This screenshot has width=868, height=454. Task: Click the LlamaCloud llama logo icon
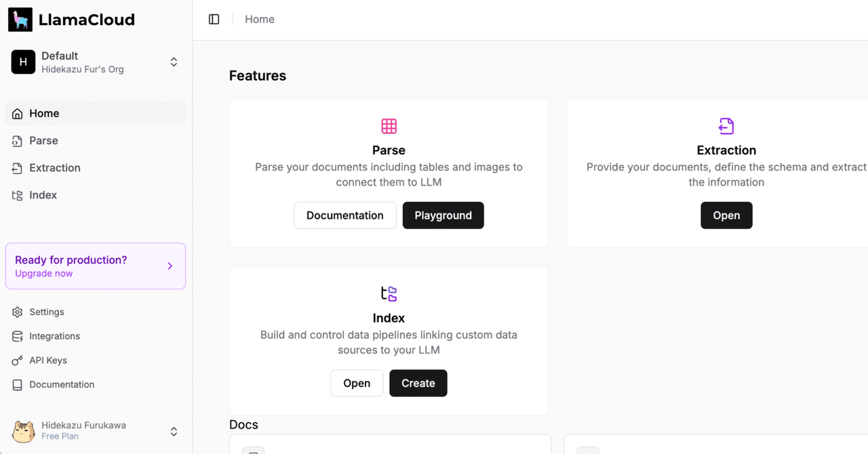20,20
